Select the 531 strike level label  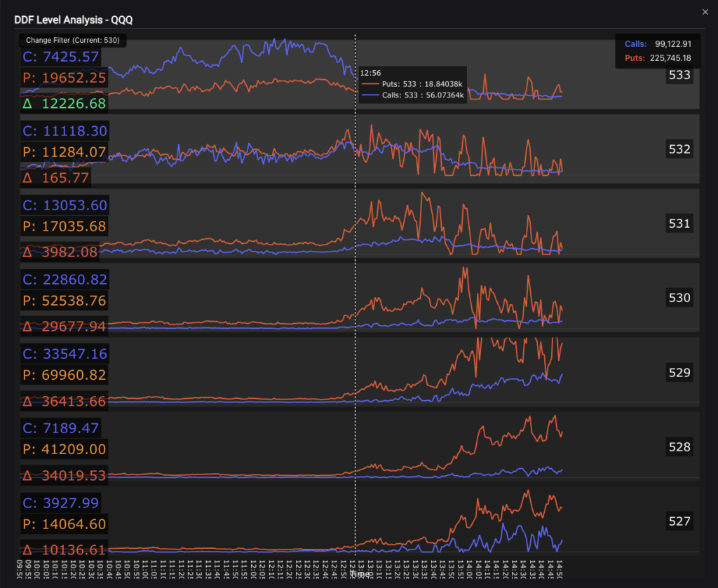(x=679, y=224)
